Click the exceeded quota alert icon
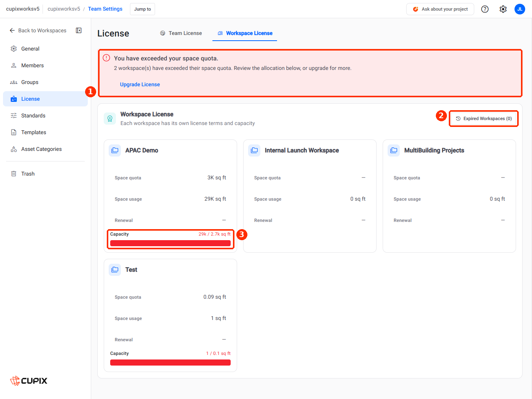 pos(106,58)
